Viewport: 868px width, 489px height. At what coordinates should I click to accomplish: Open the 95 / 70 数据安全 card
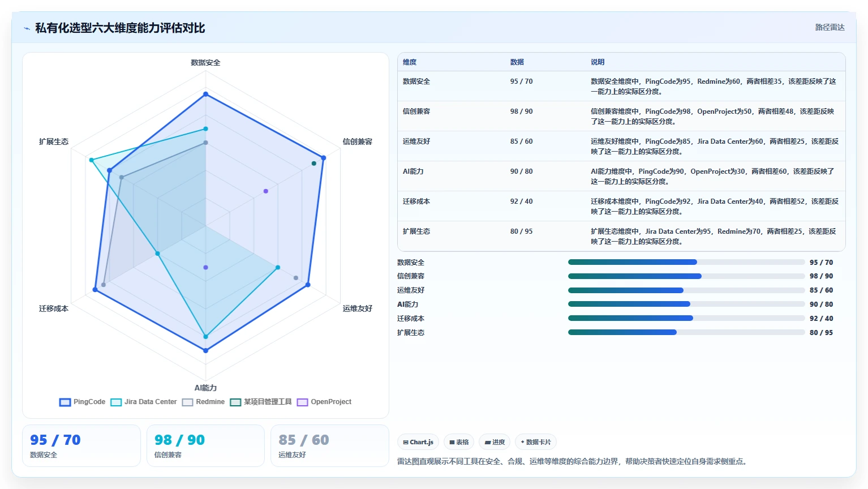tap(81, 446)
